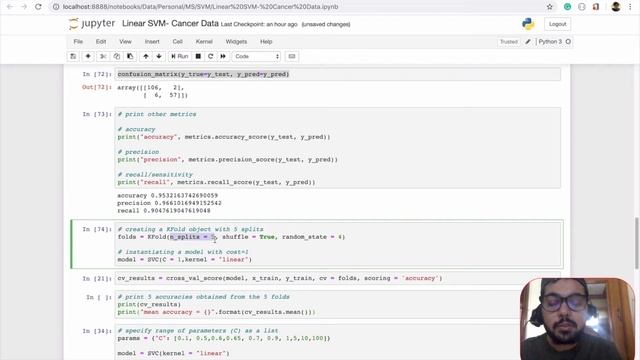Viewport: 640px width, 360px height.
Task: Click the presenter webcam video overlay
Action: [577, 319]
